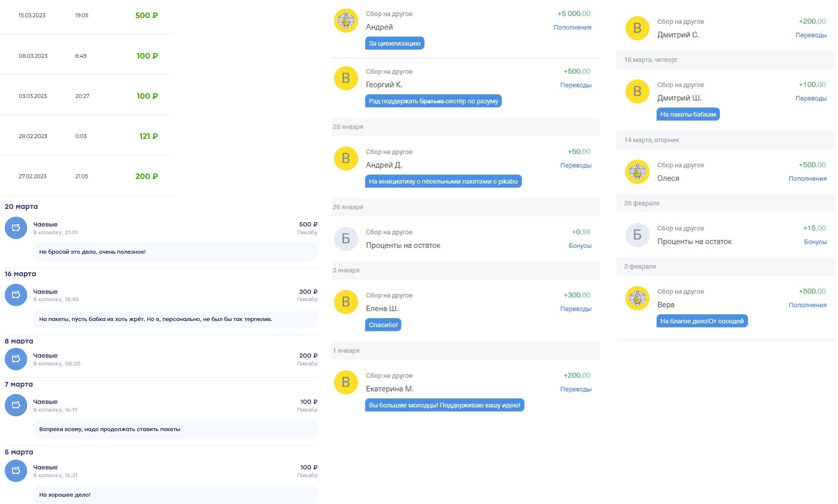This screenshot has width=838, height=504.
Task: Click the 'За цивилизацию' comment tag
Action: coord(394,43)
